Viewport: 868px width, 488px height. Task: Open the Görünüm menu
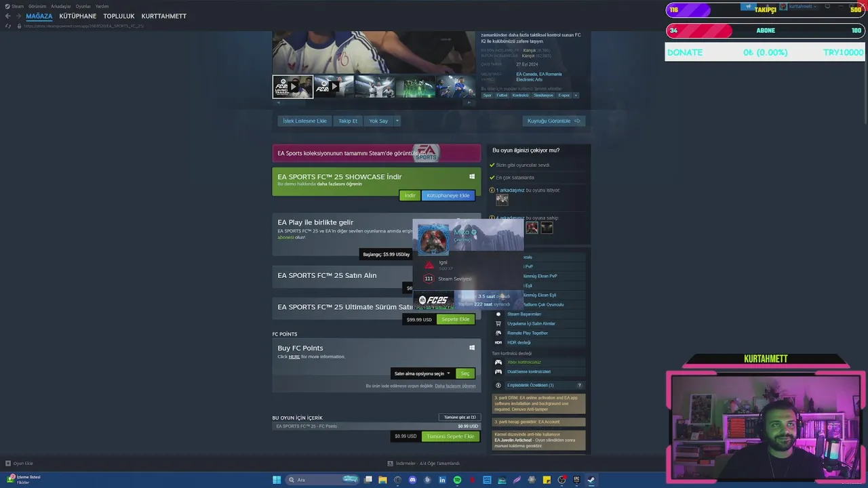click(37, 6)
